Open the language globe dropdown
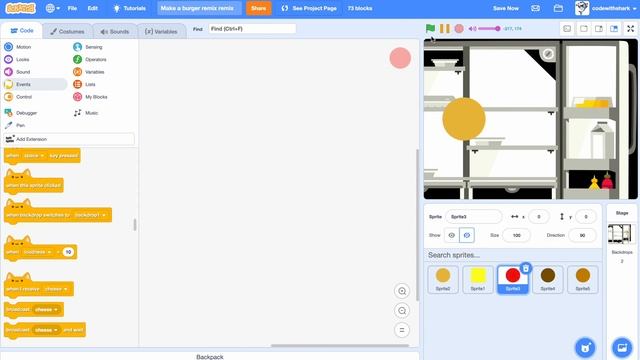 point(53,8)
